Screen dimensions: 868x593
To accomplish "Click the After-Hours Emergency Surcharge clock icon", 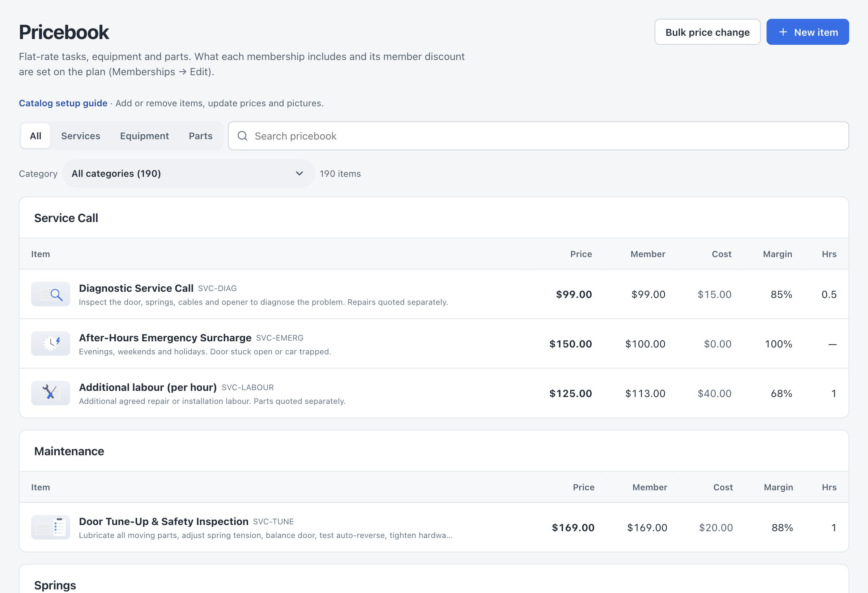I will pyautogui.click(x=50, y=344).
